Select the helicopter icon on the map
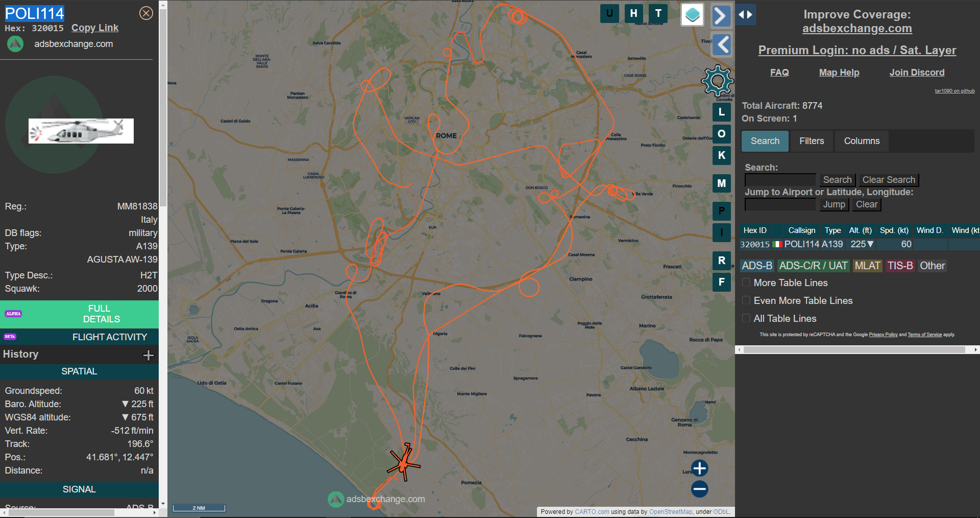Viewport: 980px width, 518px height. point(404,463)
